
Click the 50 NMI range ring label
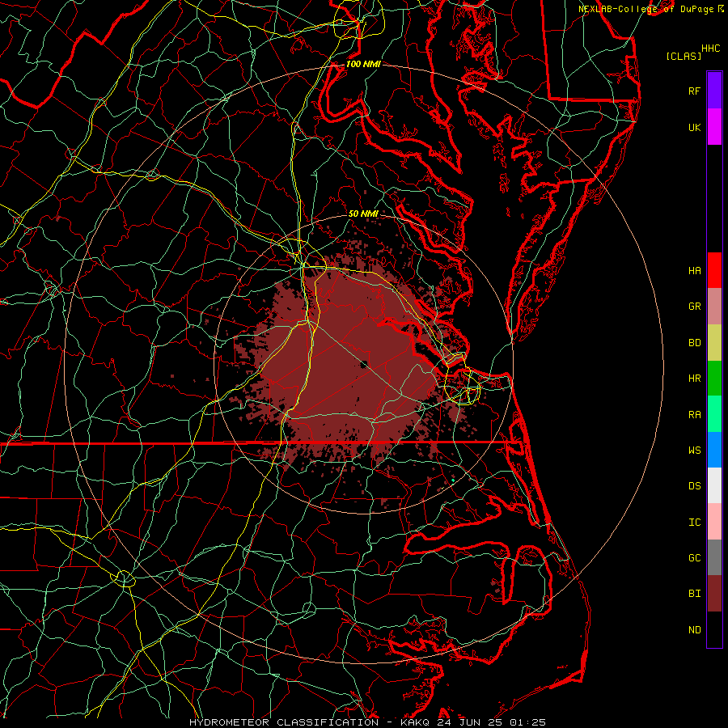(363, 214)
